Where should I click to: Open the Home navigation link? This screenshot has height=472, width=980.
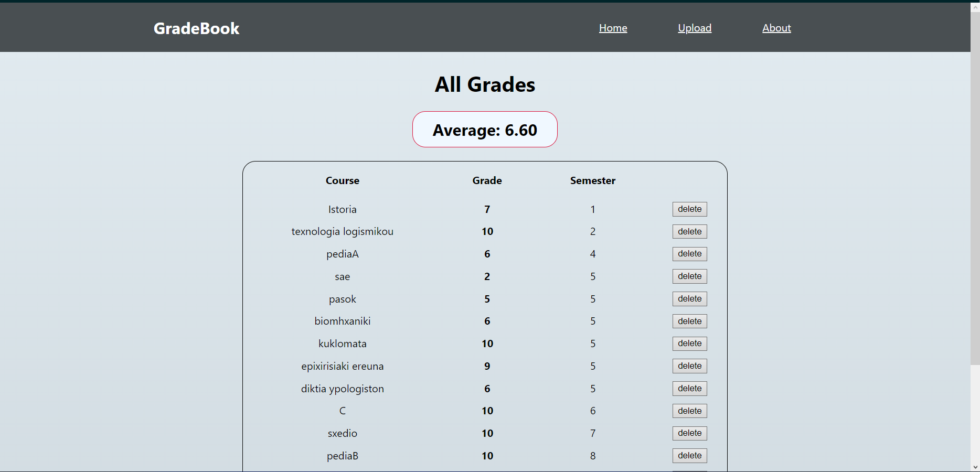(x=613, y=28)
